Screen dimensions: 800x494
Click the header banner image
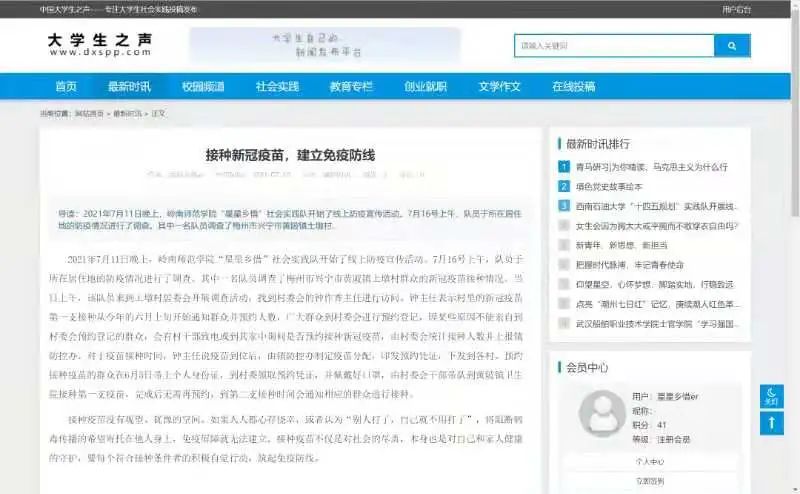pyautogui.click(x=325, y=46)
